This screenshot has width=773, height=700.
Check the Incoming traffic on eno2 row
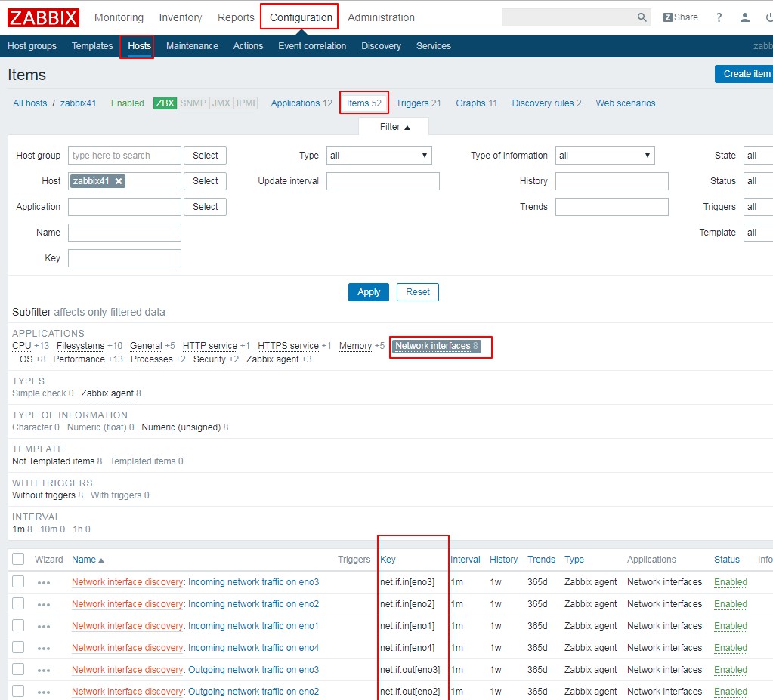click(18, 604)
